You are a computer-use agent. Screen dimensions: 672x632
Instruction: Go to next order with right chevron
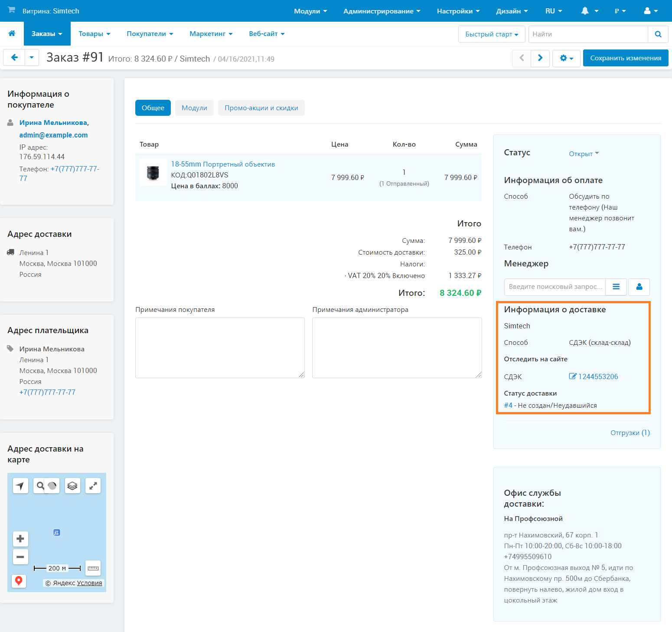[540, 58]
